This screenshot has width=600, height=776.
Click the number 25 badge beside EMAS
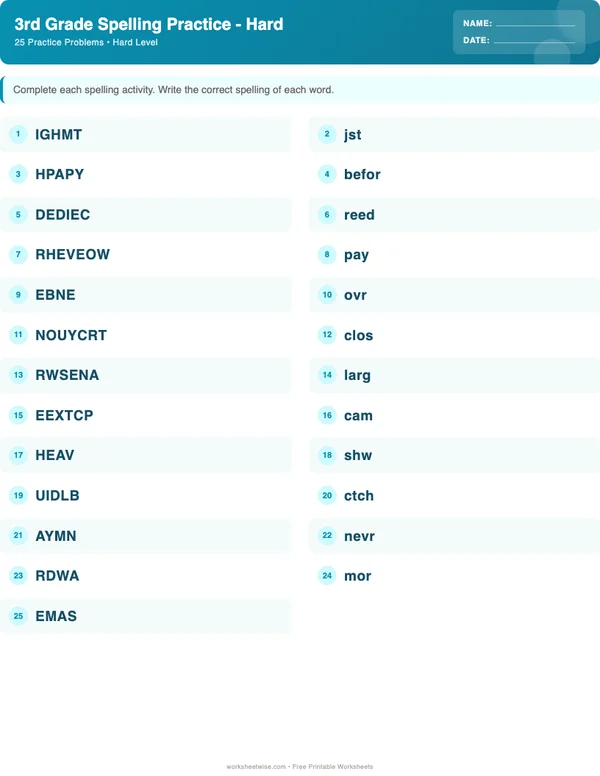18,616
